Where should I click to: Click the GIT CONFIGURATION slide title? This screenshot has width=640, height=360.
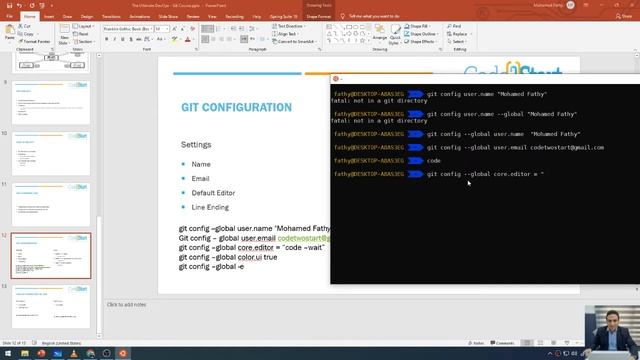[x=237, y=107]
